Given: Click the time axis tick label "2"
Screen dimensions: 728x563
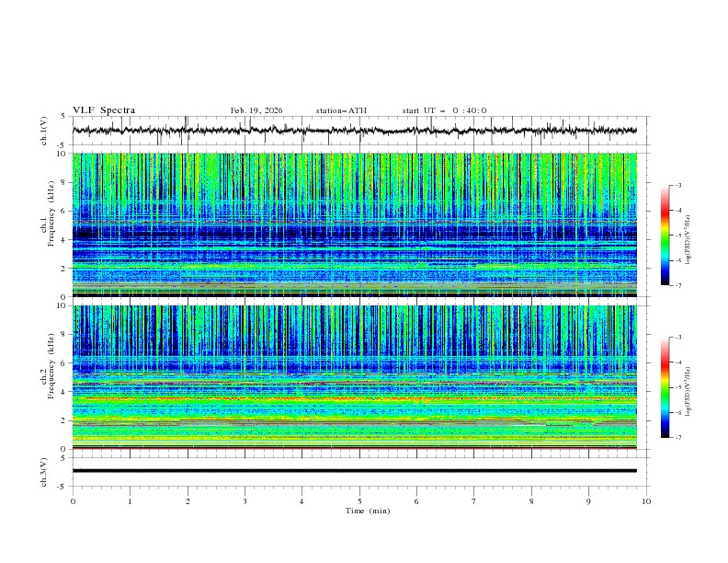Looking at the screenshot, I should point(188,501).
